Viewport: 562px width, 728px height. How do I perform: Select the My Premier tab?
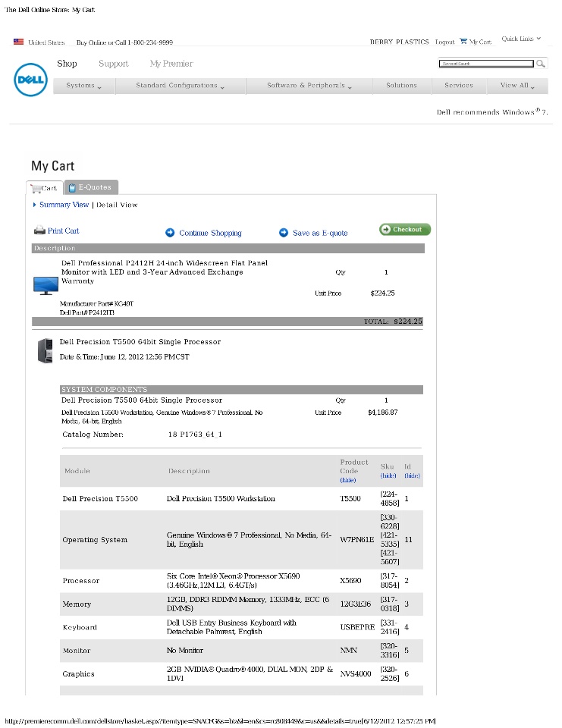tap(171, 64)
